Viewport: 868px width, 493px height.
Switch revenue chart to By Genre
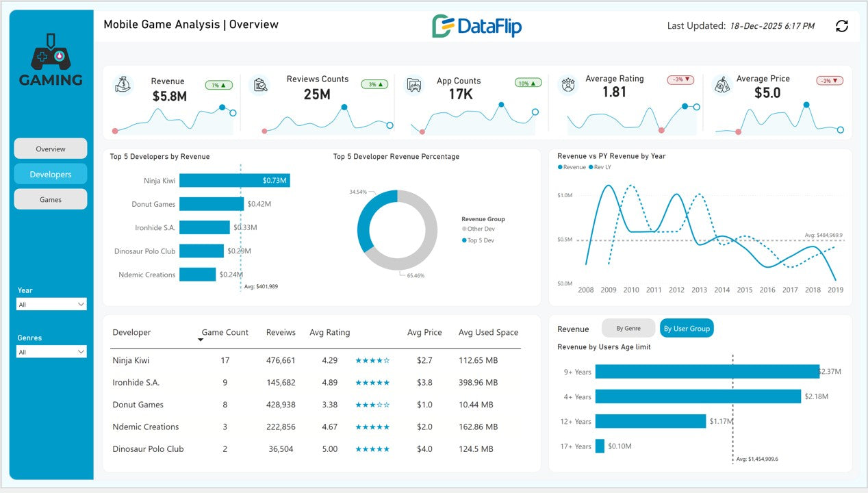pyautogui.click(x=628, y=329)
